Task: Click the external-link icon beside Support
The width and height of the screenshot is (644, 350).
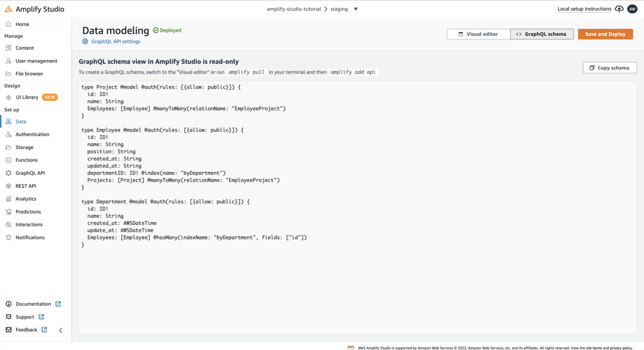Action: [x=41, y=317]
